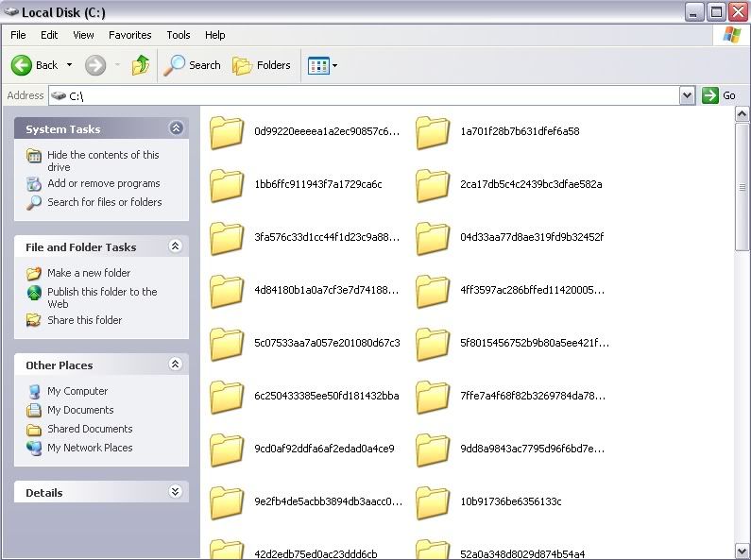Click the Hide contents icon

point(33,156)
